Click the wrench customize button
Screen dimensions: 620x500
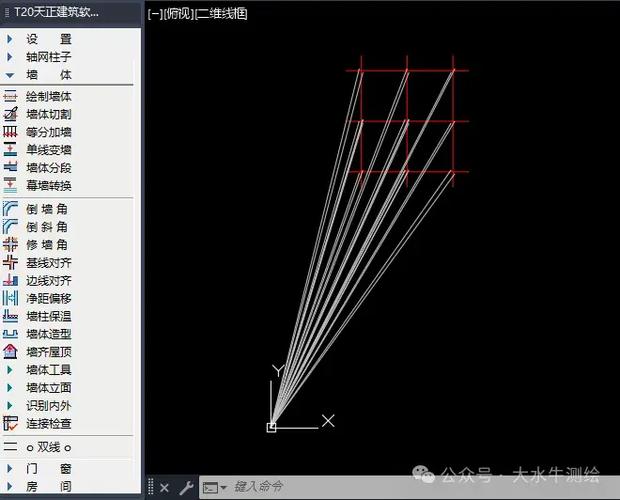click(186, 488)
